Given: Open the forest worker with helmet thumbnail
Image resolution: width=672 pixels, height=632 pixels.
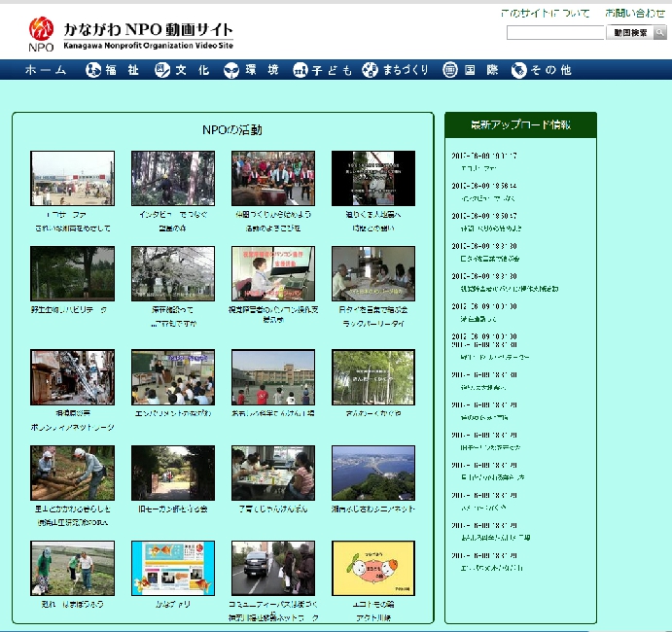Looking at the screenshot, I should tap(173, 178).
